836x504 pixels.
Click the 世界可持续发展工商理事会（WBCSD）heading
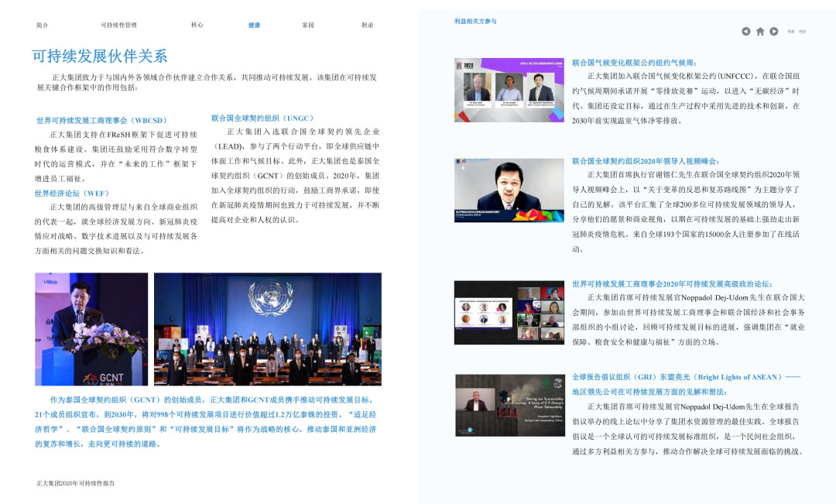point(101,121)
